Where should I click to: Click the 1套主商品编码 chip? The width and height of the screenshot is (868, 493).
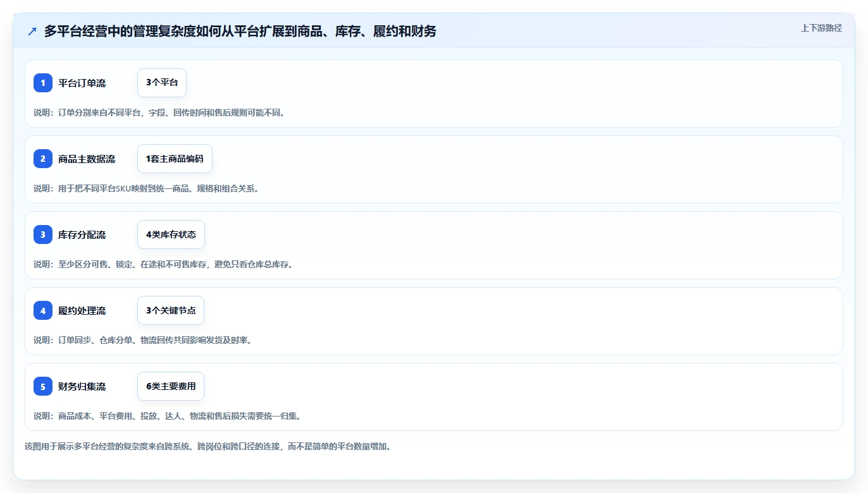[175, 159]
